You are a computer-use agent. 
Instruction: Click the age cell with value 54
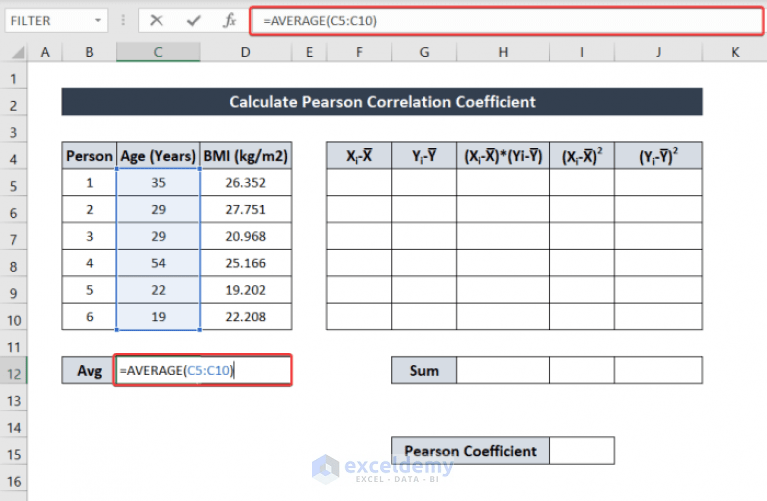158,263
